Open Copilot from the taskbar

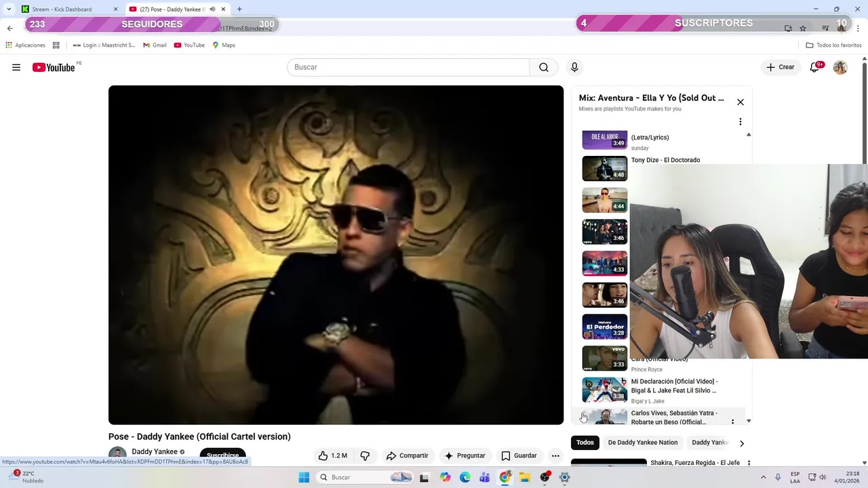coord(445,477)
